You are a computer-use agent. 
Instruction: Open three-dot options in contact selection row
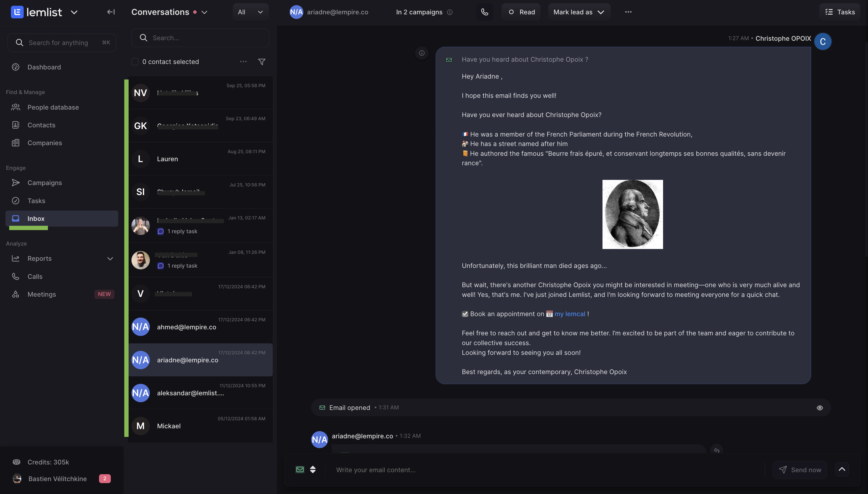click(x=243, y=62)
